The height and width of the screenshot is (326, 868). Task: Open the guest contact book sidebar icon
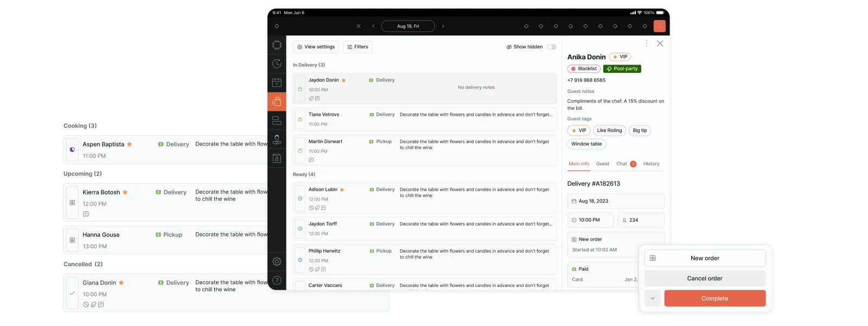(277, 158)
